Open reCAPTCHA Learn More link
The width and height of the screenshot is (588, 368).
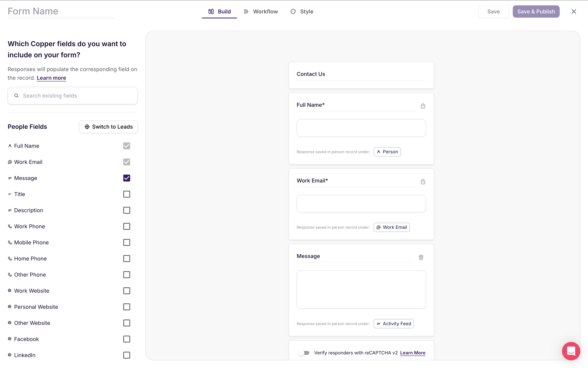click(412, 353)
